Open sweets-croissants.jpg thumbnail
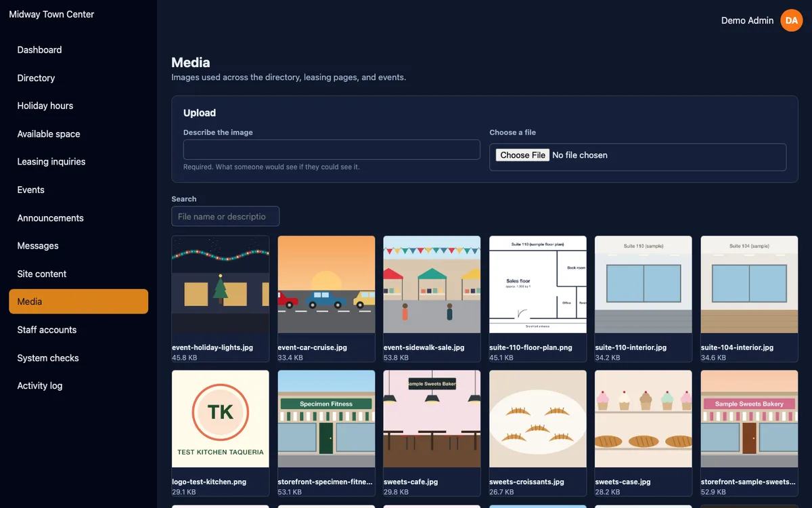Image resolution: width=812 pixels, height=508 pixels. coord(538,419)
